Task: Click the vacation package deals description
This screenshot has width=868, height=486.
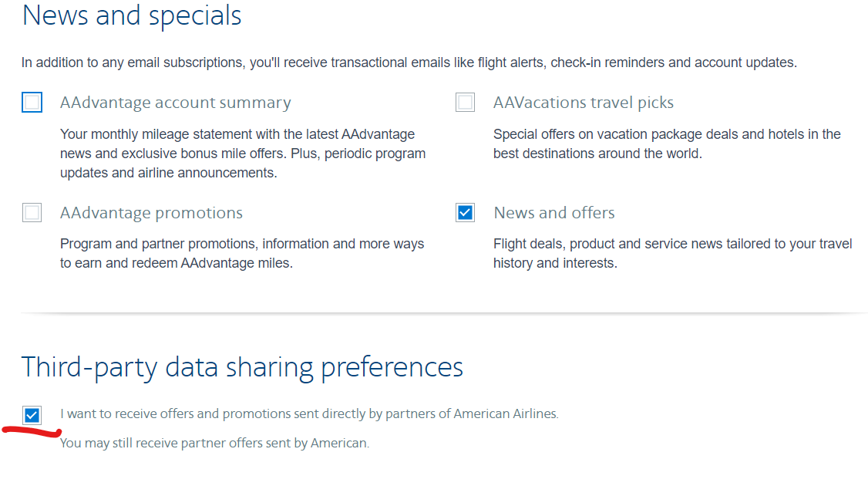Action: pos(667,143)
